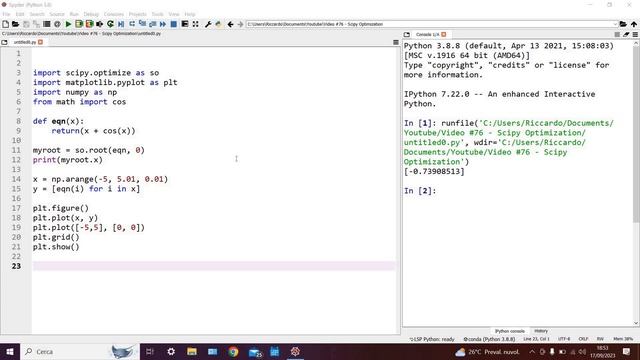The image size is (640, 360).
Task: Go forward with the right arrow
Action: (240, 24)
